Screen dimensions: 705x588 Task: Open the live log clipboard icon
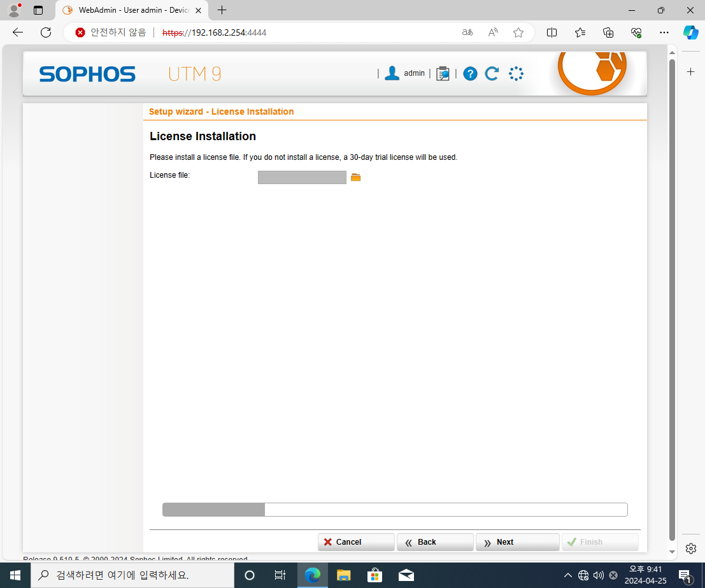(443, 73)
